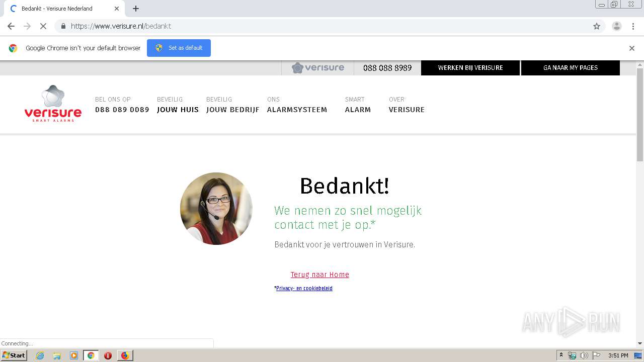Switch to Chrome in the taskbar
644x362 pixels.
pos(91,355)
